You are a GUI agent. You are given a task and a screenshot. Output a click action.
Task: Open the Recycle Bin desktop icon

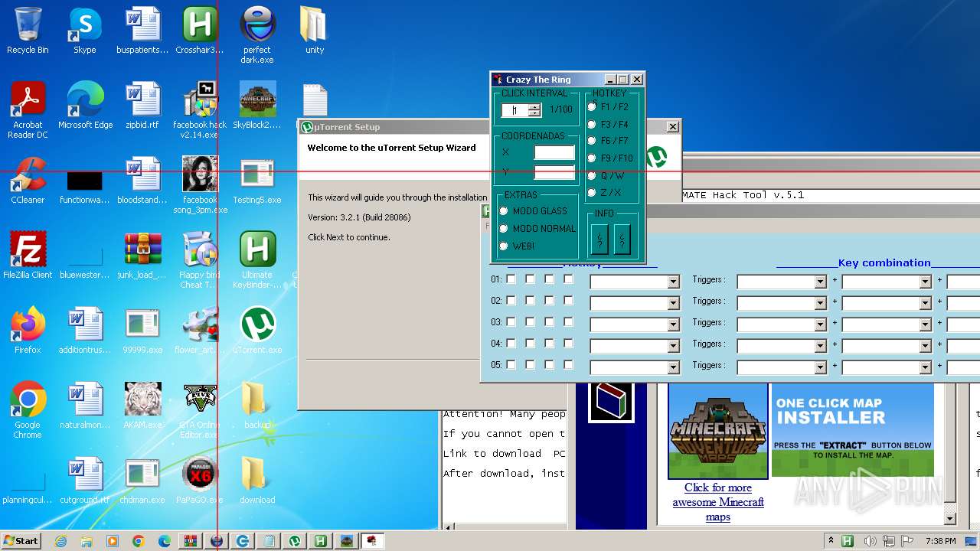[x=28, y=31]
